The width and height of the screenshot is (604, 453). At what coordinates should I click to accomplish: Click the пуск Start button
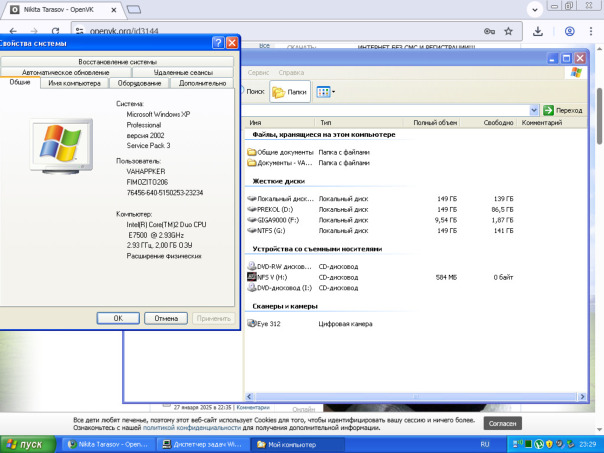(x=28, y=445)
